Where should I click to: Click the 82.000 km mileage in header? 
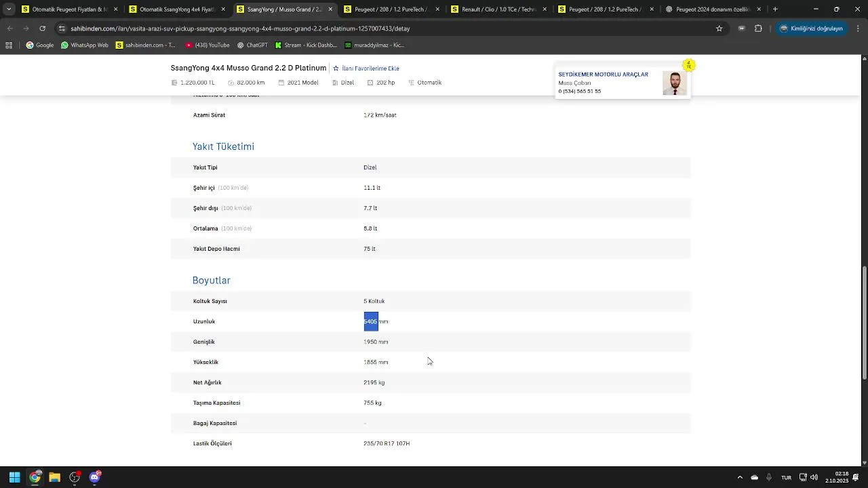coord(251,83)
